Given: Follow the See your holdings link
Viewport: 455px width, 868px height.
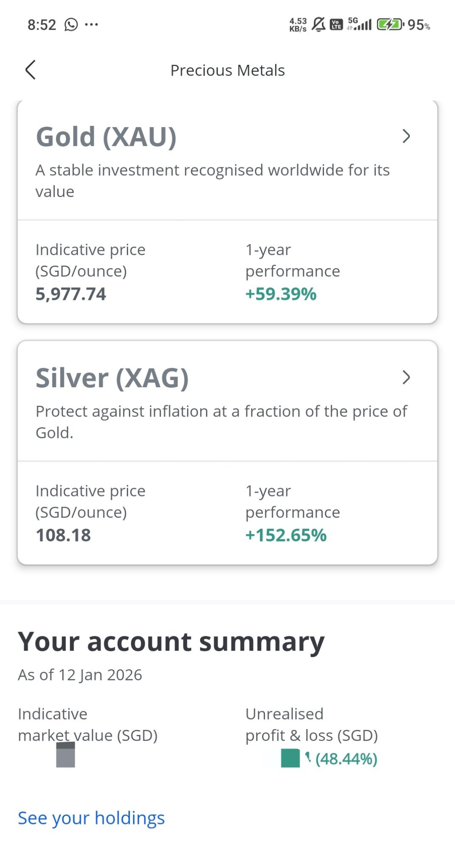Looking at the screenshot, I should click(91, 818).
